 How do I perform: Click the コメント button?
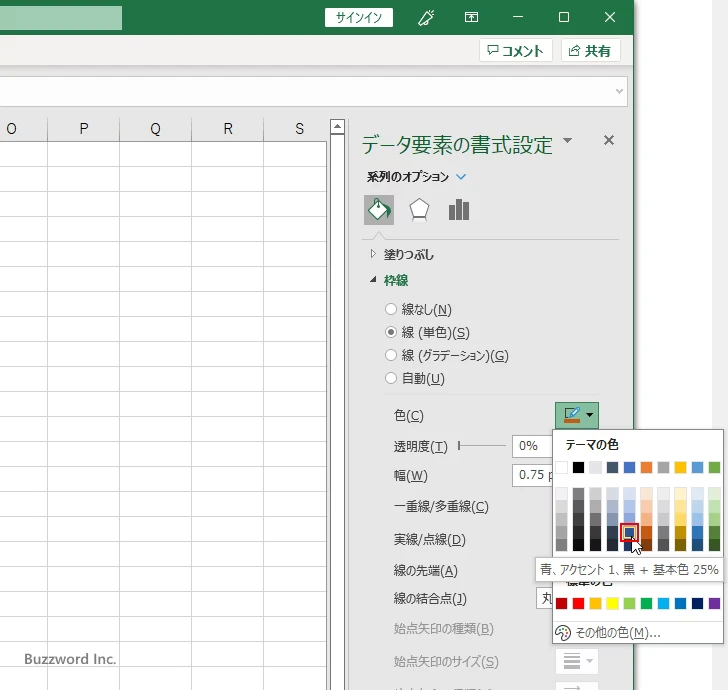515,50
